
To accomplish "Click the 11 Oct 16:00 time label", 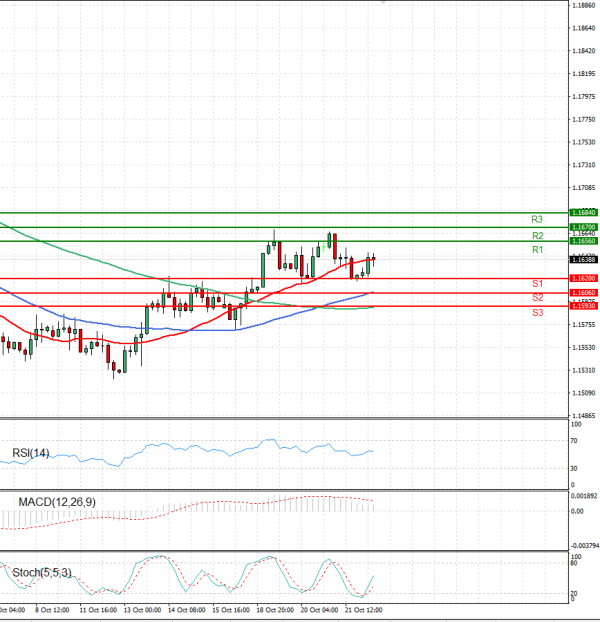I will point(98,610).
